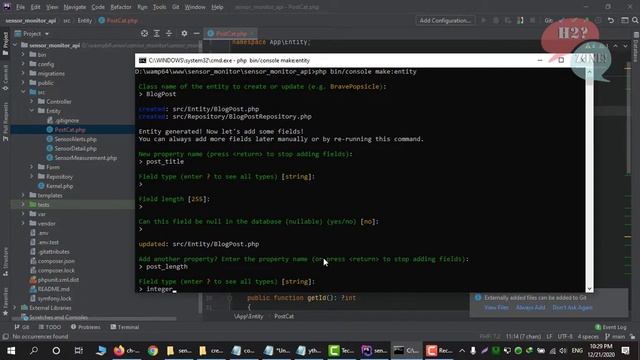Click the src breadcrumb in navigation bar
This screenshot has width=640, height=360.
[x=67, y=20]
